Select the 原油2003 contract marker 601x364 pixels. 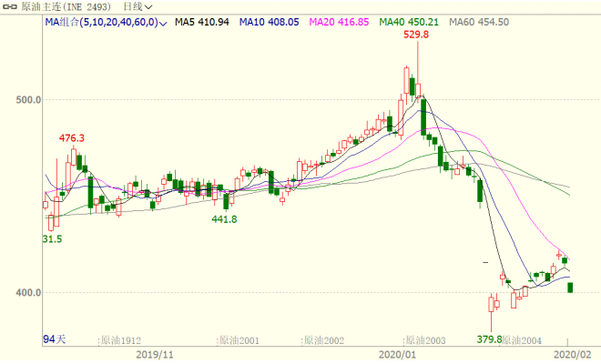click(424, 340)
